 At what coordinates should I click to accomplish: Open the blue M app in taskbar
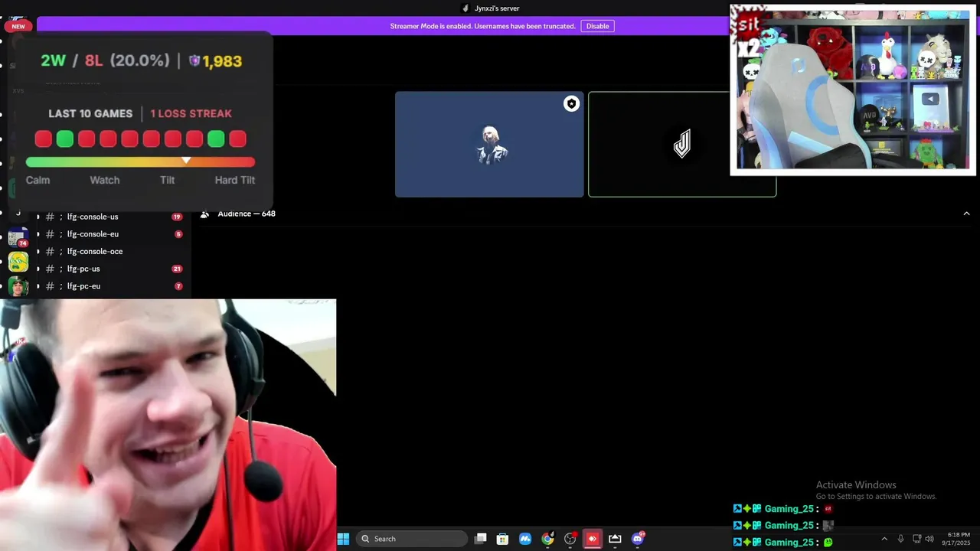(x=525, y=539)
